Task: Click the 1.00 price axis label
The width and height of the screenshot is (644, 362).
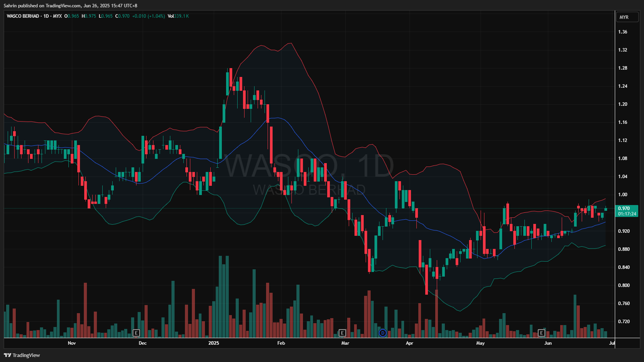Action: click(622, 195)
